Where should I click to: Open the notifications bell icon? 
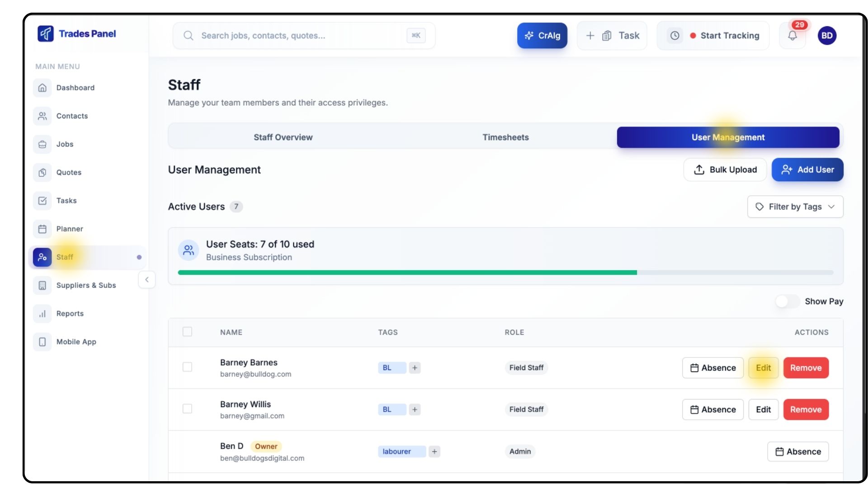(x=793, y=36)
